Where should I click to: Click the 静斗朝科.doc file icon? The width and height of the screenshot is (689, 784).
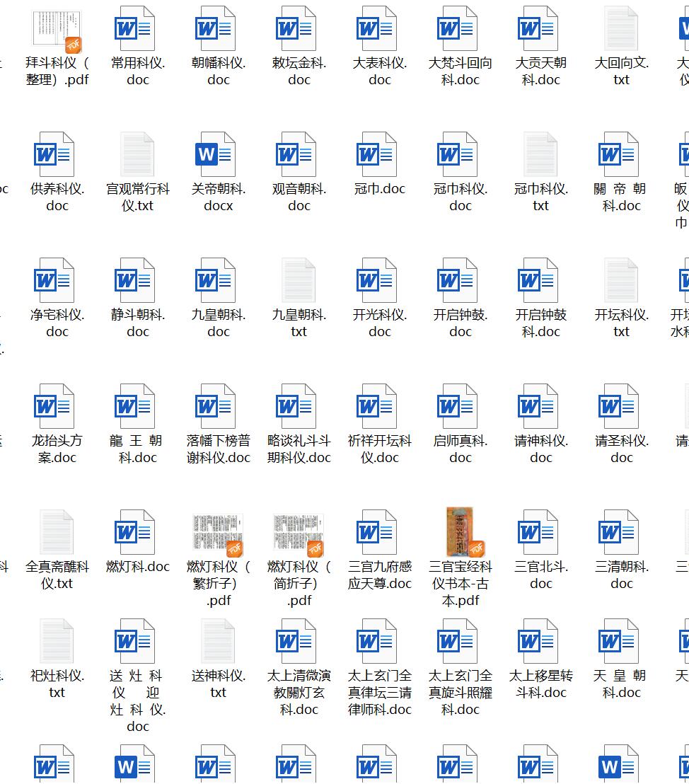click(135, 280)
